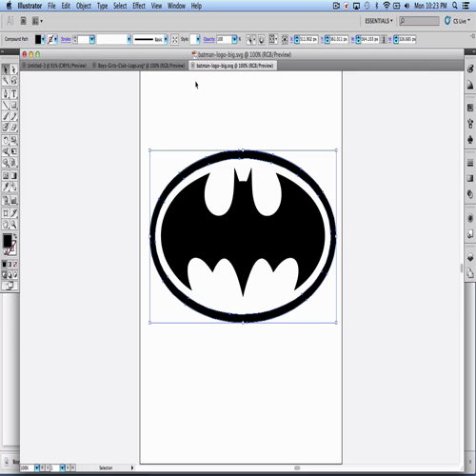Click the Adobe help search field
476x476 pixels.
(x=419, y=21)
